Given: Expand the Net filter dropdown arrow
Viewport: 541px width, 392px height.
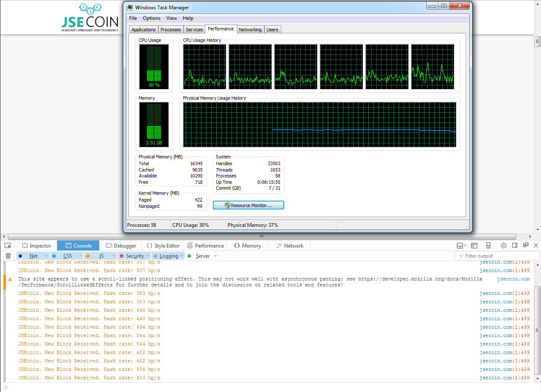Looking at the screenshot, I should [x=46, y=256].
